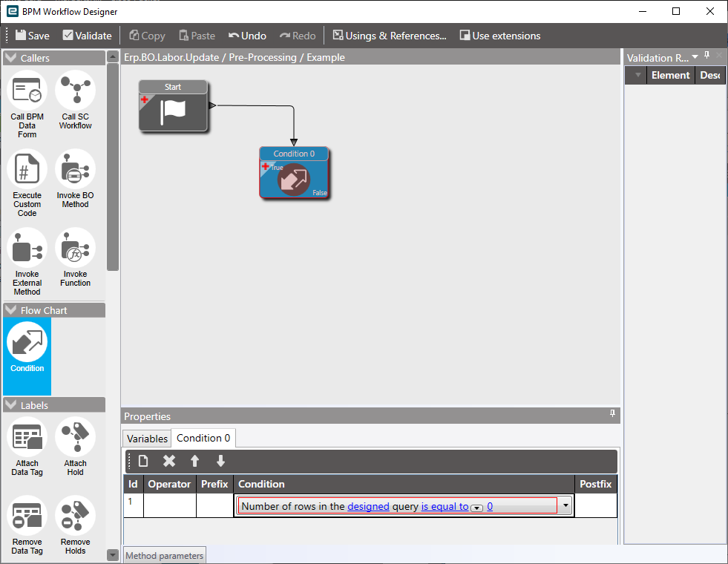Click the toolbox vertical scrollbar thumb
The height and width of the screenshot is (564, 728).
(113, 166)
